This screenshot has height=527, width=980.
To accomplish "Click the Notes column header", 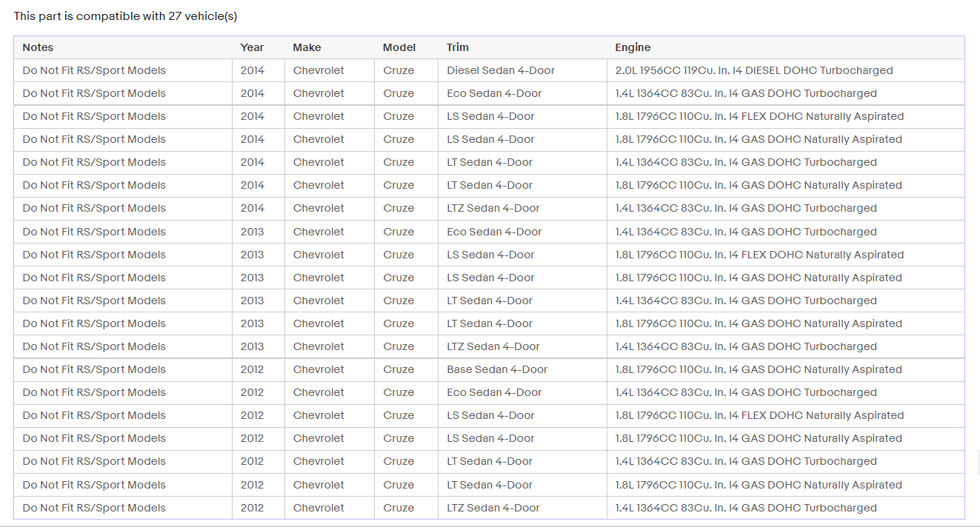I will click(x=38, y=47).
